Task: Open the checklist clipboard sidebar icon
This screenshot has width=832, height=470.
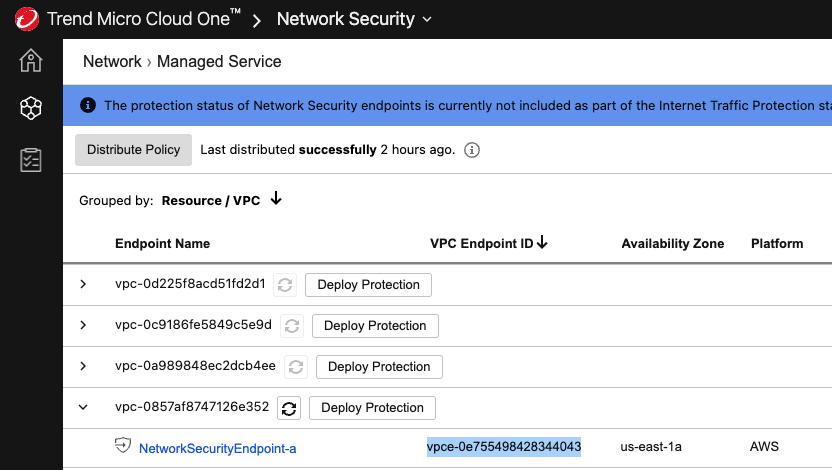Action: click(x=31, y=160)
